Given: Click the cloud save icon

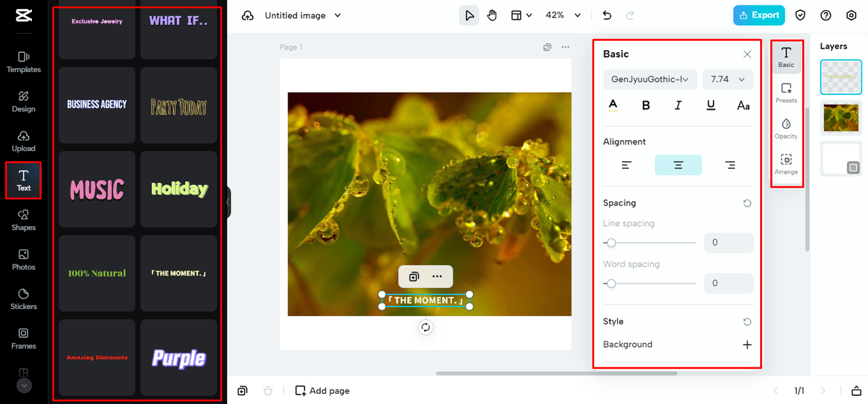Looking at the screenshot, I should coord(248,16).
